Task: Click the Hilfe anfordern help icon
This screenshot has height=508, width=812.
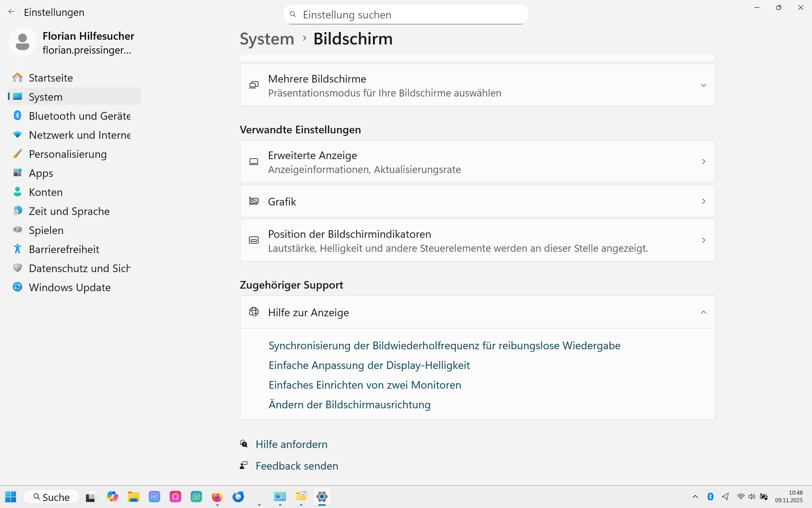Action: point(244,444)
